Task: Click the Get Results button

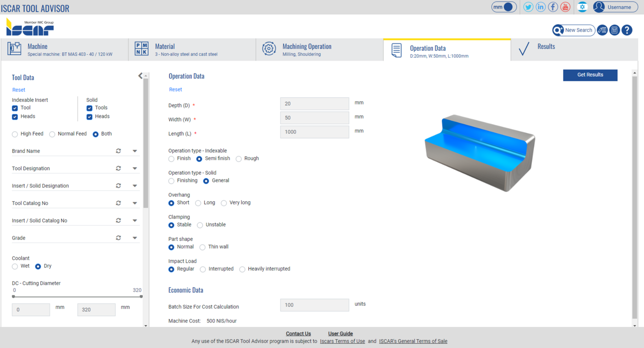Action: 590,75
